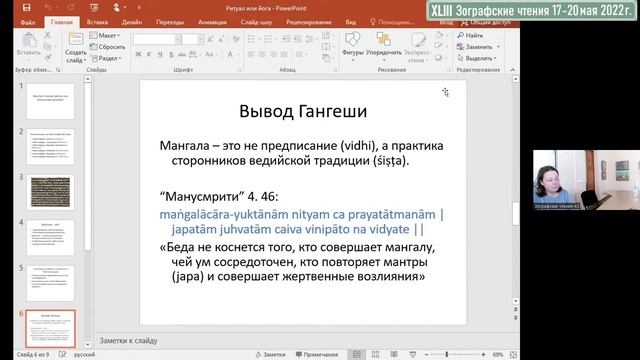Toggle Italic (К) formatting
Screen dimensions: 640x360
tap(149, 54)
